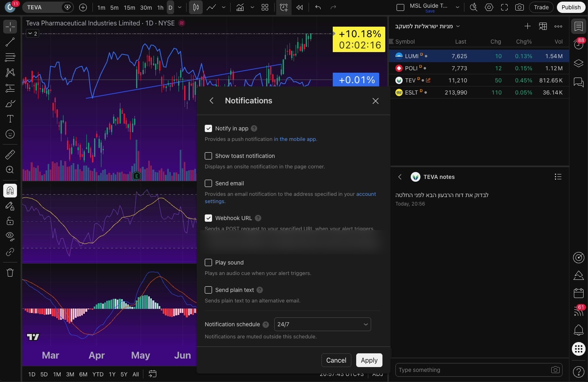
Task: Enable Show toast notification
Action: 208,156
